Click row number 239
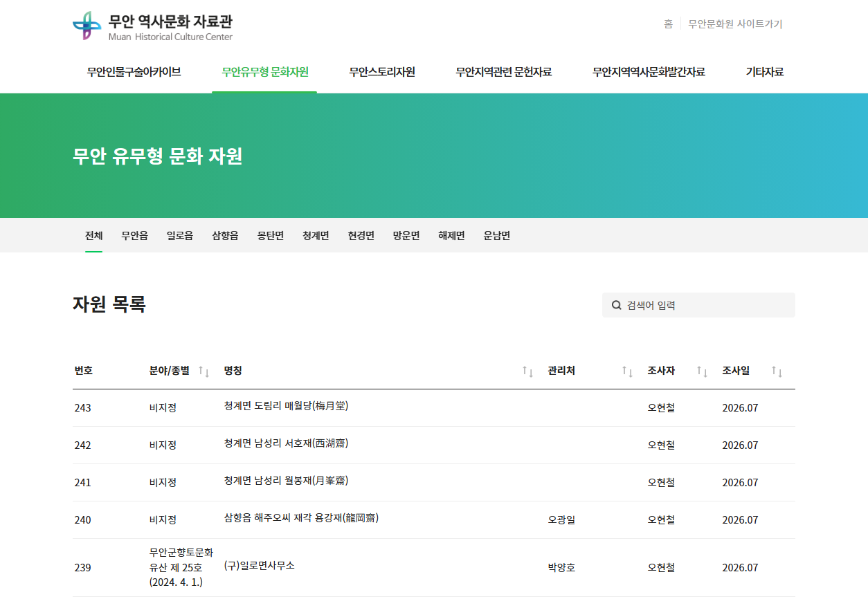This screenshot has width=868, height=599. 83,568
